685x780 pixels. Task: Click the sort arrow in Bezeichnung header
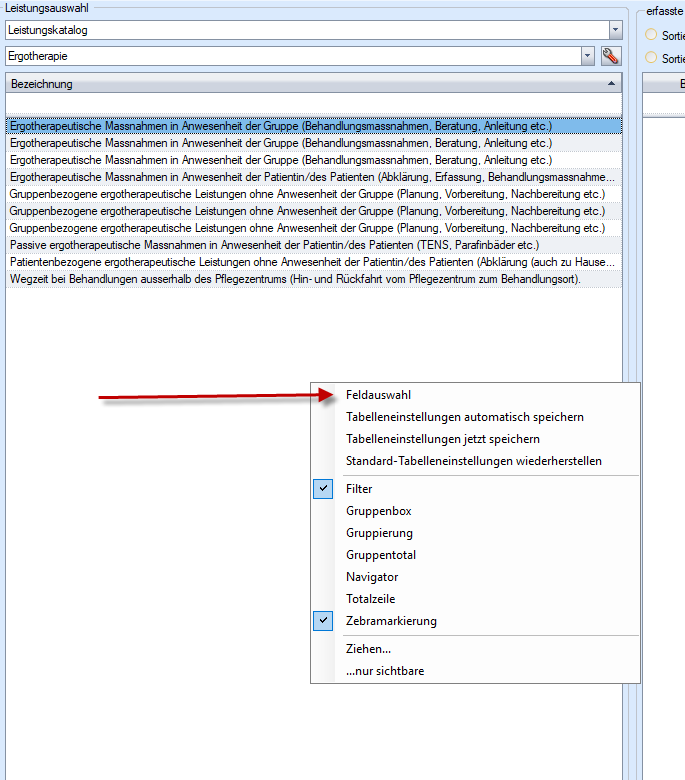[x=611, y=84]
